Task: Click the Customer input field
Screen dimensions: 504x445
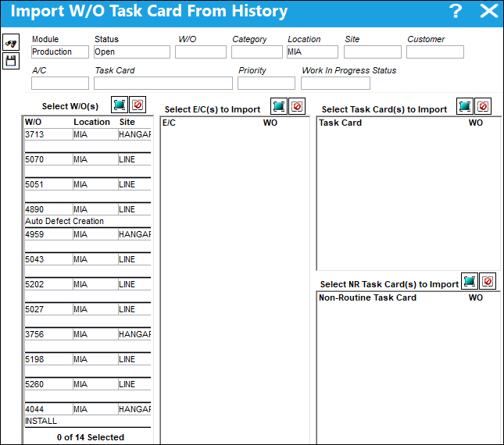Action: (x=435, y=52)
